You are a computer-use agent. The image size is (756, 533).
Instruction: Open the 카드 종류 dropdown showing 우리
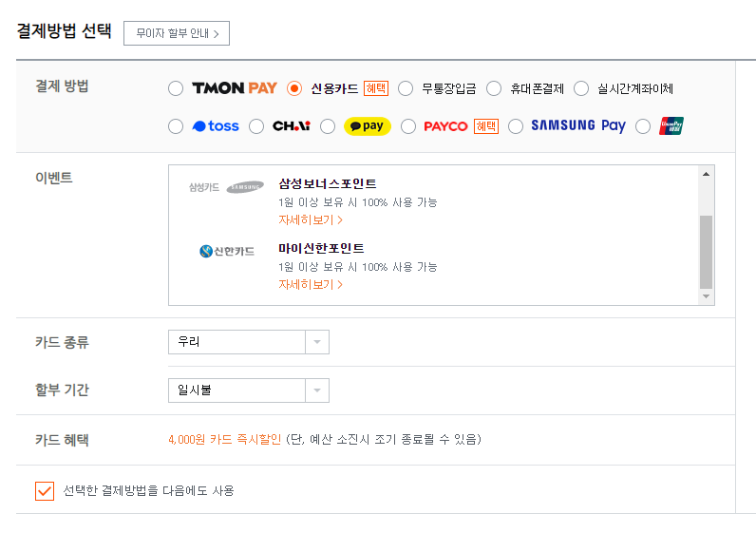(x=248, y=342)
